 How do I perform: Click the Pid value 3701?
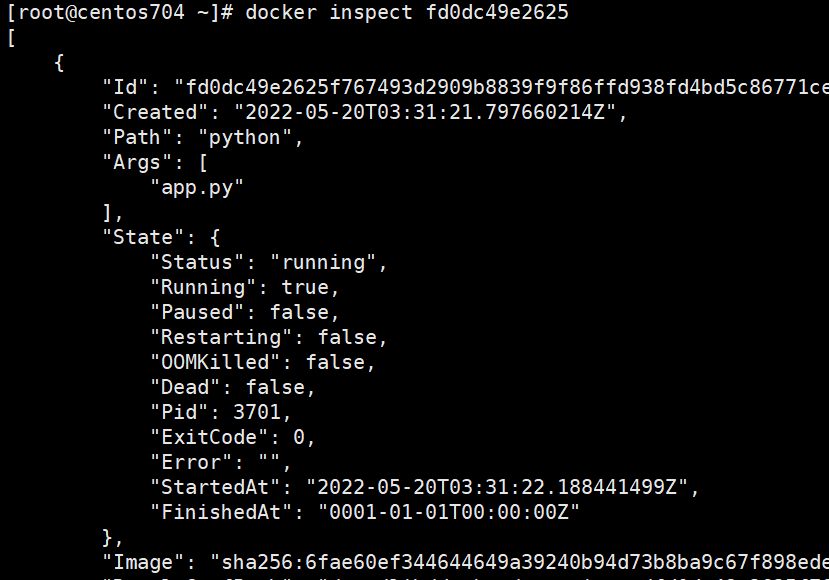[257, 412]
